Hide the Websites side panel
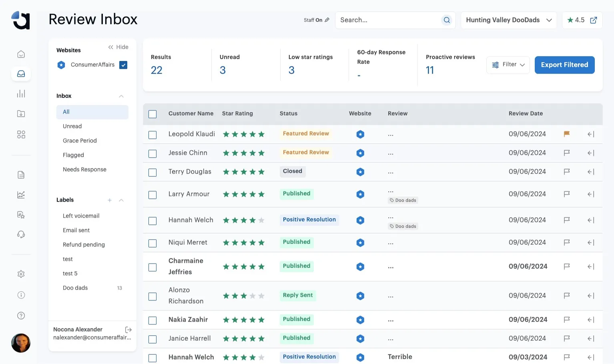Viewport: 614px width, 364px height. tap(118, 47)
